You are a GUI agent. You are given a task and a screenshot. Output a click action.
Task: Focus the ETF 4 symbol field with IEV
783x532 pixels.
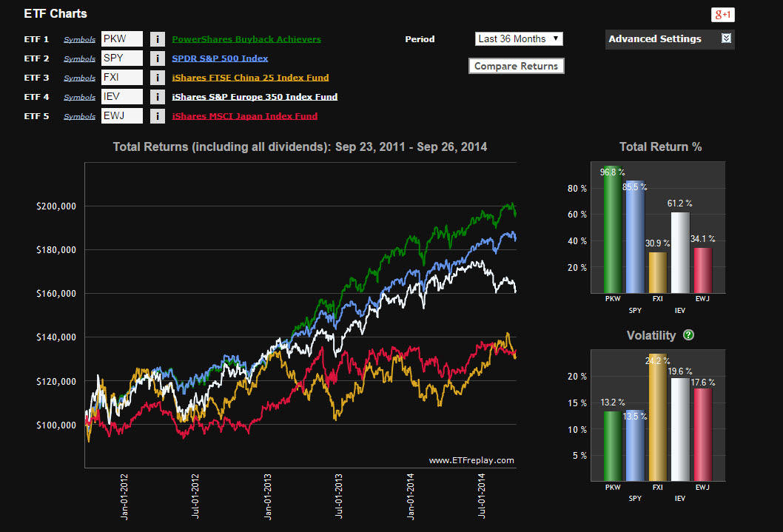pyautogui.click(x=121, y=97)
